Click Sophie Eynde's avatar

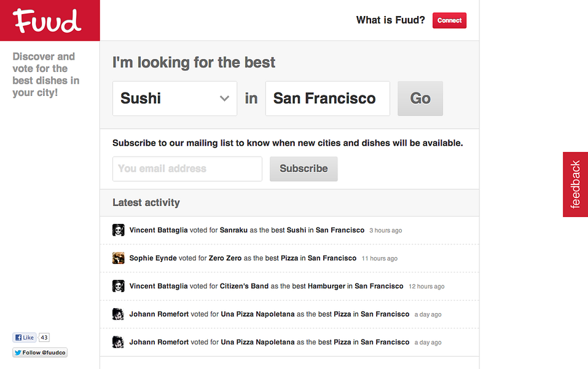pyautogui.click(x=118, y=258)
